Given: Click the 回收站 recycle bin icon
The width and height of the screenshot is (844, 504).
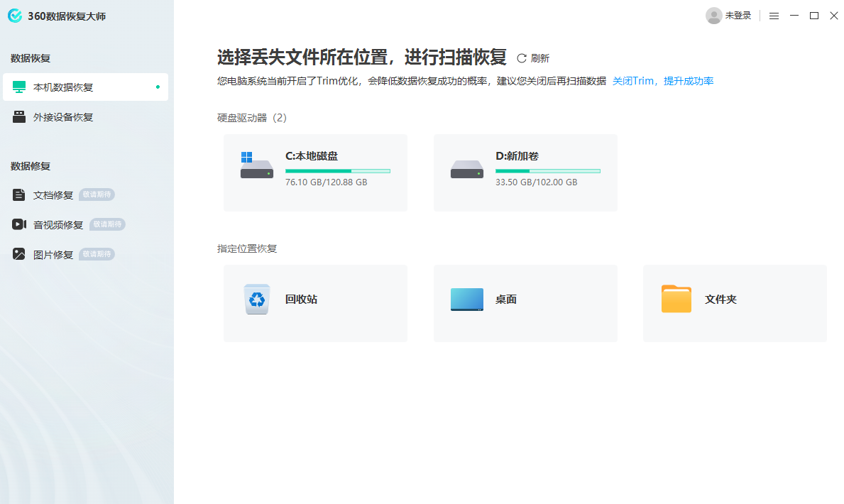Looking at the screenshot, I should pyautogui.click(x=256, y=299).
